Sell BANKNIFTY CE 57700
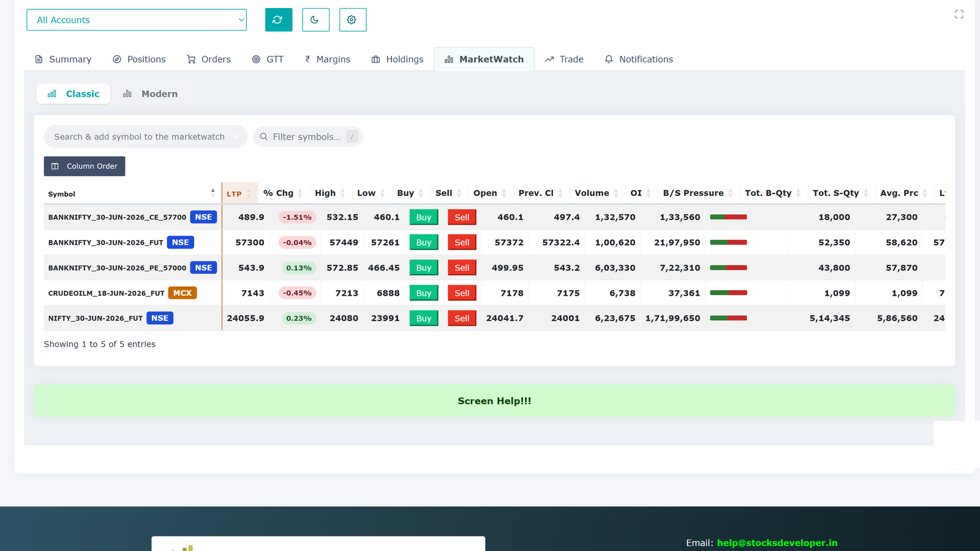This screenshot has width=980, height=551. (462, 217)
